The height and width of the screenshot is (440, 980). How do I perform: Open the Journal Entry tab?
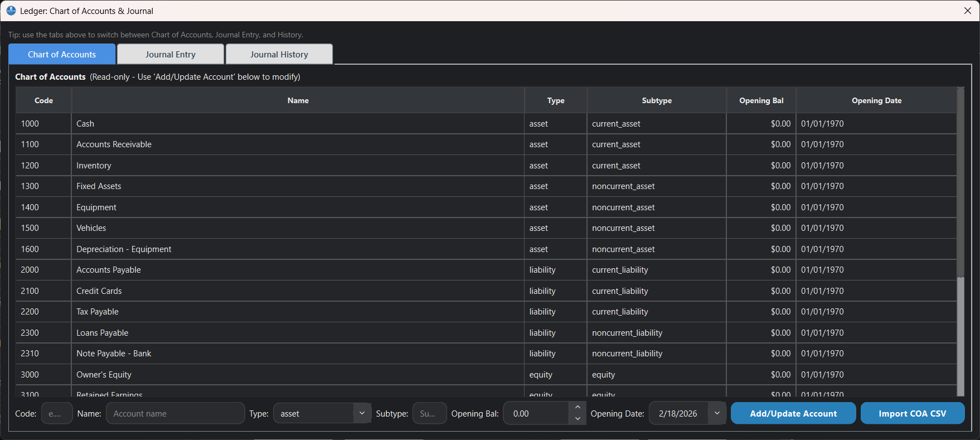[x=171, y=54]
